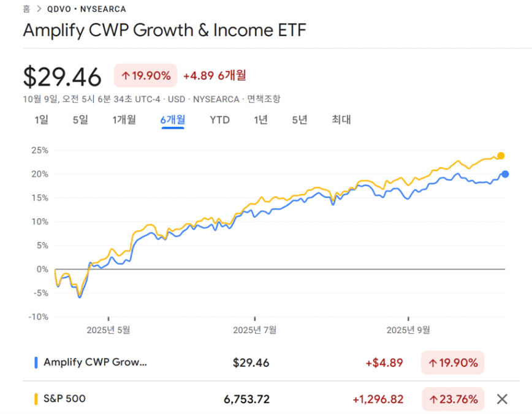Click the yellow S&P 500 endpoint dot
Screen dimensions: 532x414
pos(501,156)
